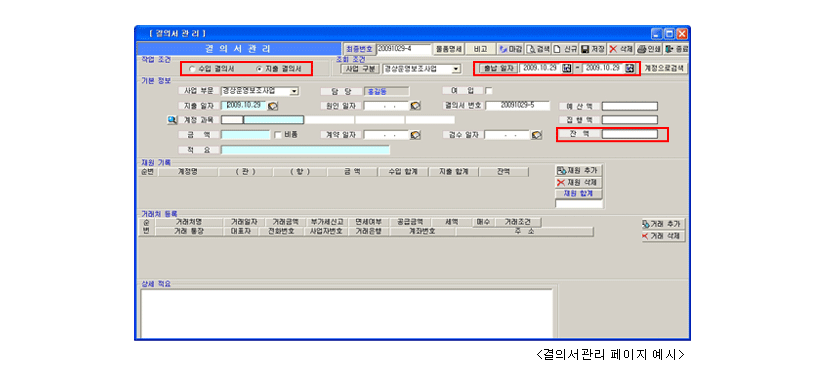Viewport: 825px width, 384px height.
Task: Print the document with 인쇄
Action: 649,49
